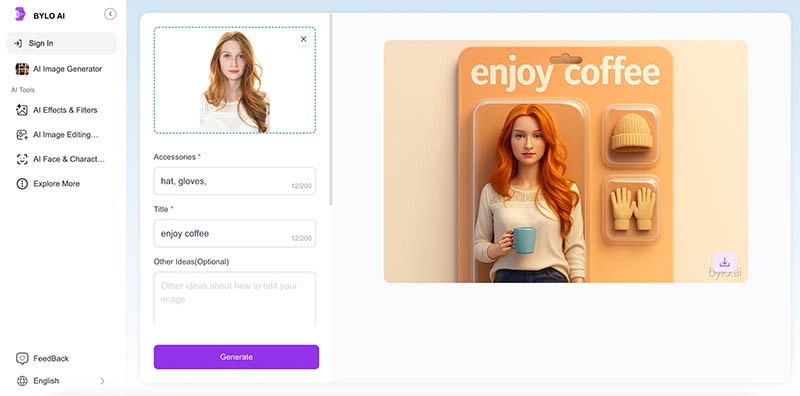Click the BYLO AI logo icon
The width and height of the screenshot is (800, 396).
coord(20,14)
